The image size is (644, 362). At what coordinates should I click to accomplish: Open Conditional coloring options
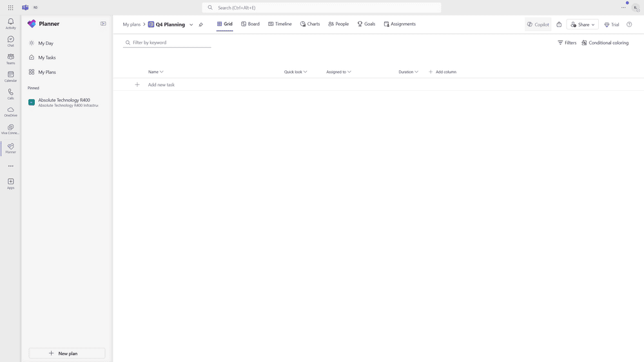(605, 43)
